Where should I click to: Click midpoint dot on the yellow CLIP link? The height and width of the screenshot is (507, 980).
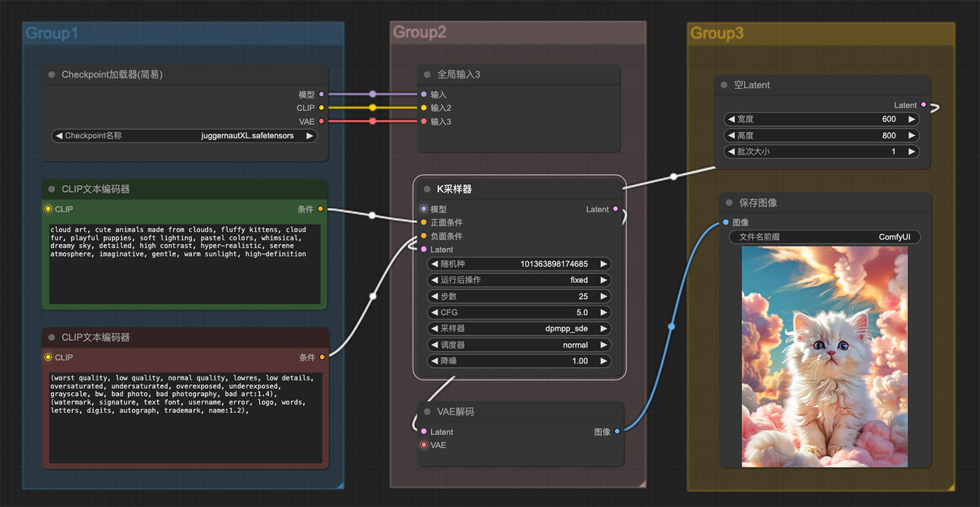[372, 108]
